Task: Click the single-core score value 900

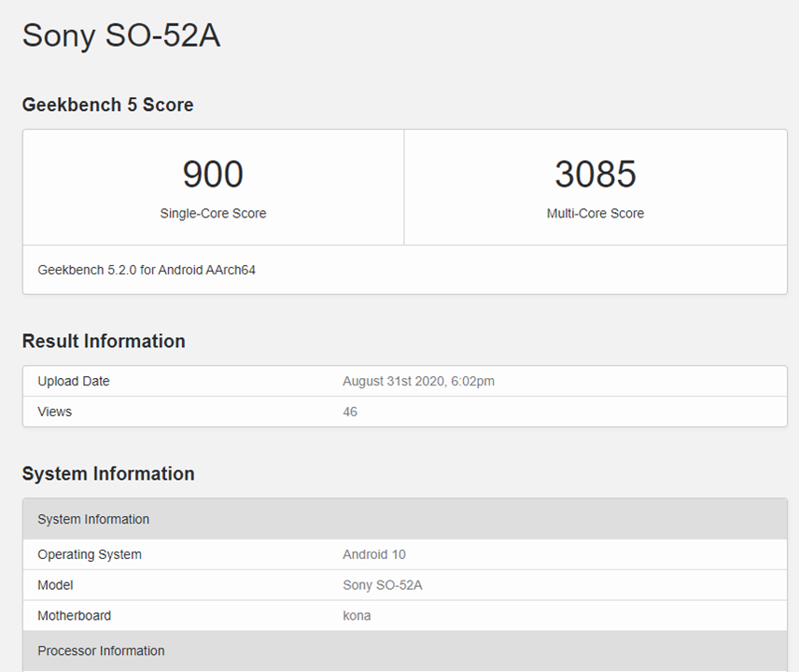Action: pyautogui.click(x=213, y=174)
